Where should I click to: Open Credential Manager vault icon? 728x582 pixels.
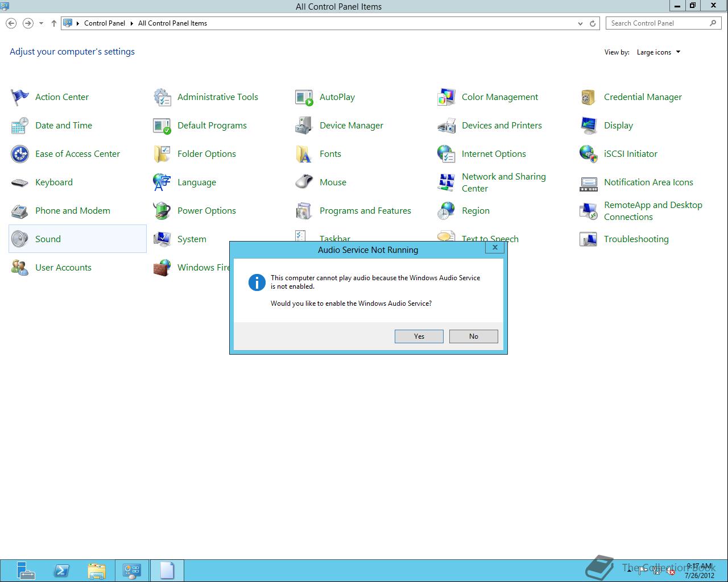click(x=589, y=97)
